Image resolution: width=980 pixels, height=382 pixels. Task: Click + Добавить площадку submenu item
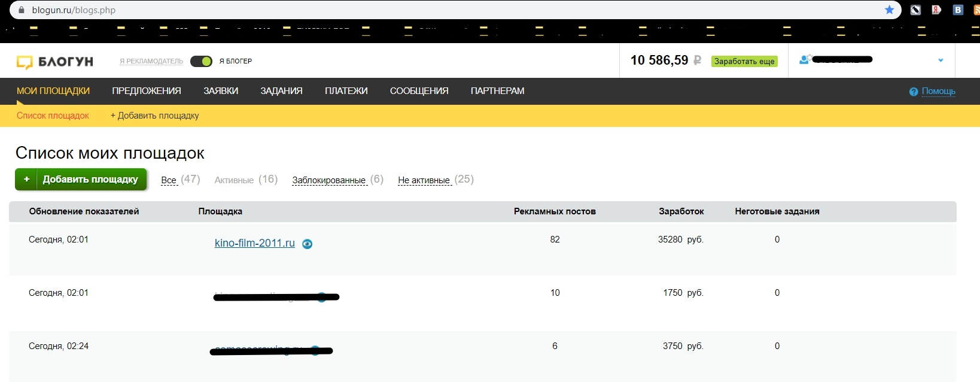point(155,116)
